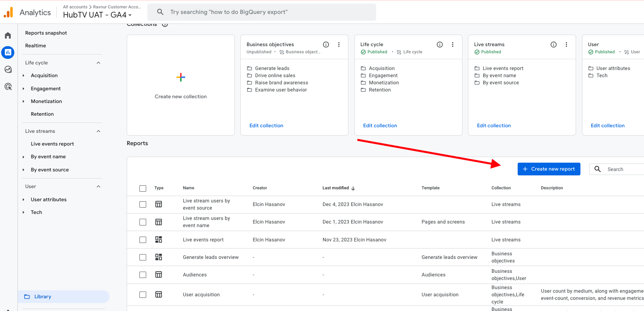Click All accounts breadcrumb link
This screenshot has height=311, width=644.
click(x=75, y=7)
